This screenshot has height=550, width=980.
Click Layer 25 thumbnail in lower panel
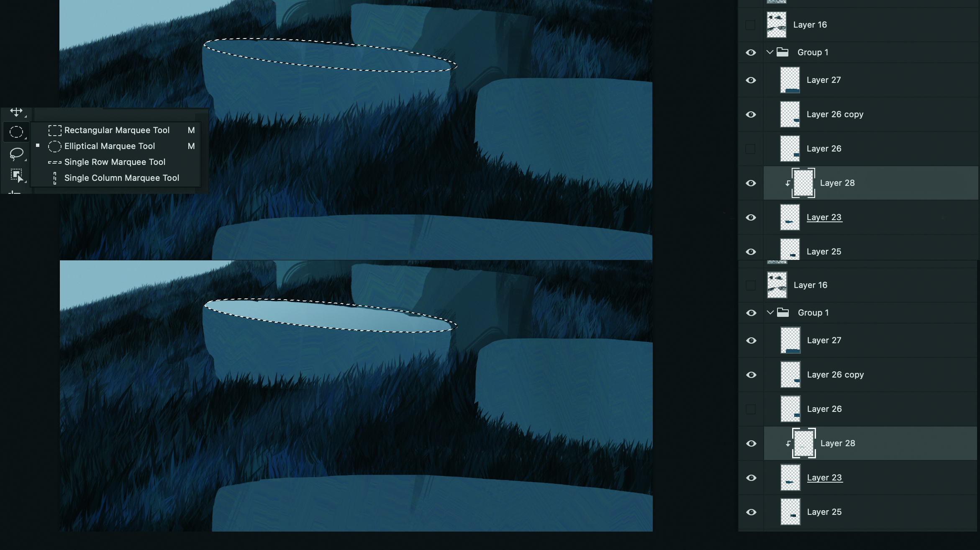790,512
